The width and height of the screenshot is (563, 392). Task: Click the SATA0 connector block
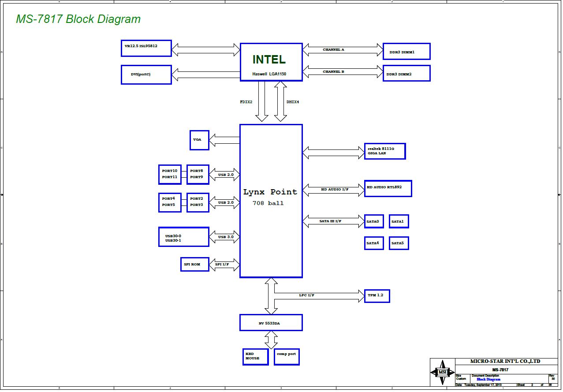tap(373, 221)
